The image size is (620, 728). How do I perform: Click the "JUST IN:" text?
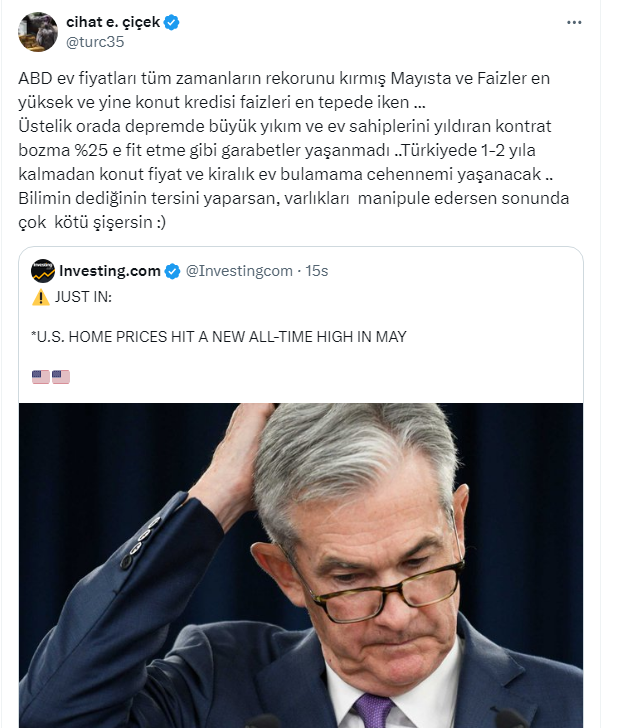[x=87, y=297]
